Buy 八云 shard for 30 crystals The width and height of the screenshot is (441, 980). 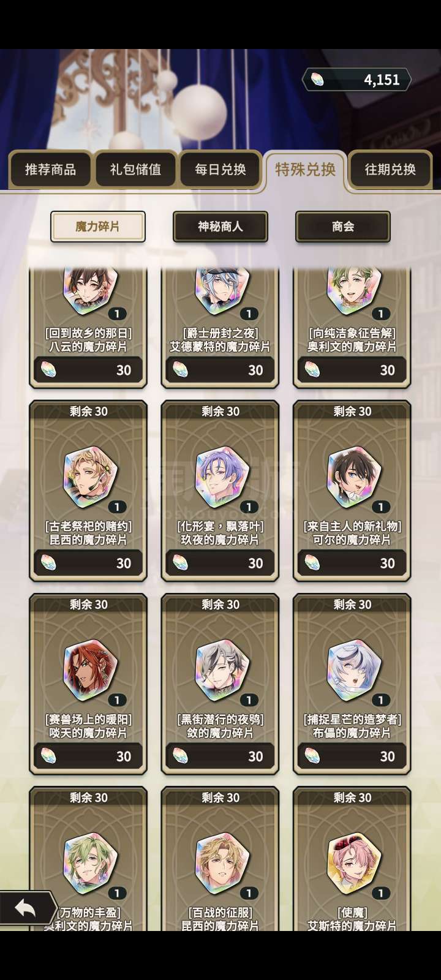[x=88, y=370]
